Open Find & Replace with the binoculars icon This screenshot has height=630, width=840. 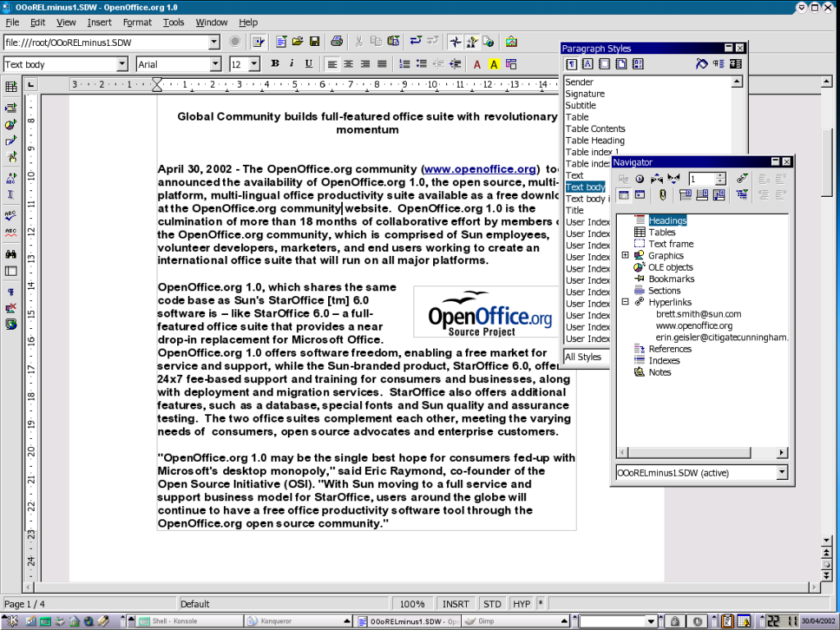tap(11, 255)
